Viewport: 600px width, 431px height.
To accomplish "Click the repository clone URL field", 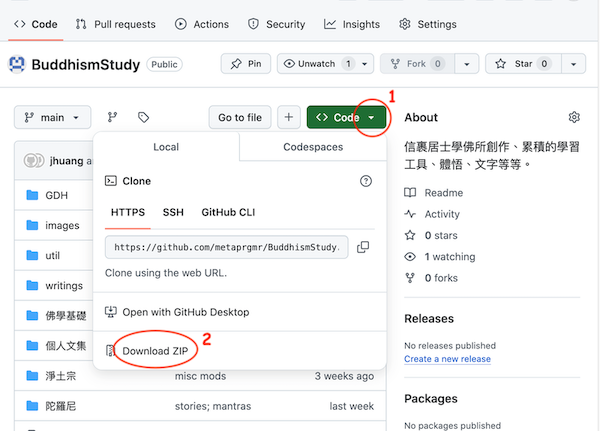I will click(227, 247).
